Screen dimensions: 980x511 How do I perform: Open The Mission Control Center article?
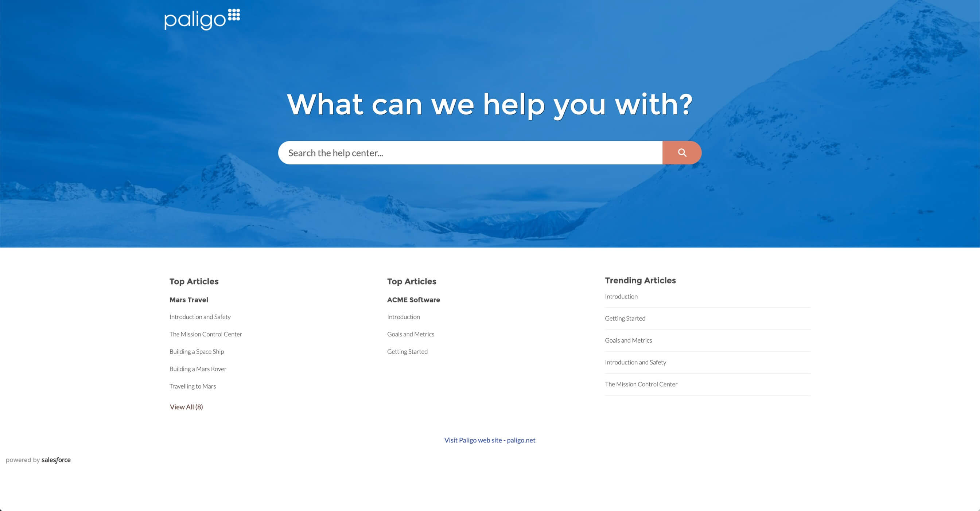tap(206, 333)
